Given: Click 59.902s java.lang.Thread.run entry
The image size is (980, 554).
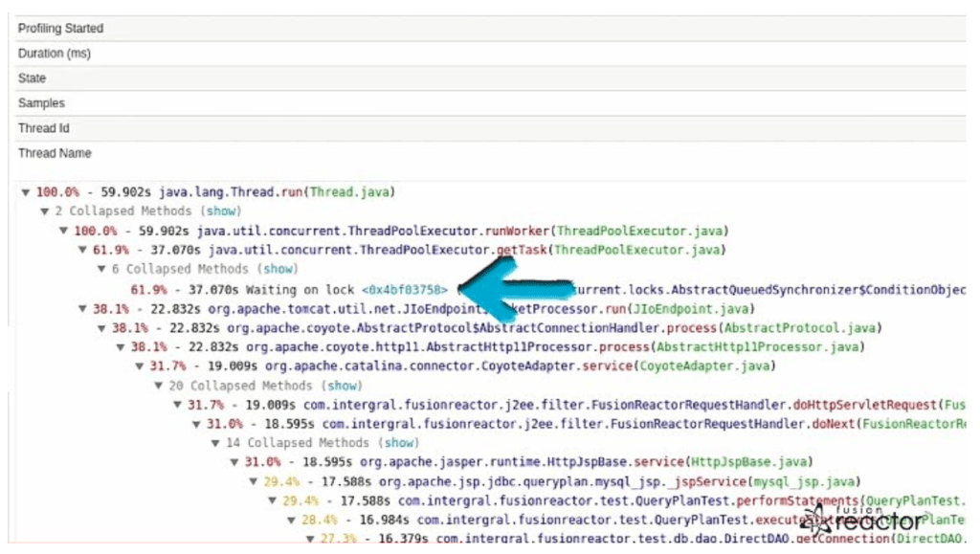Looking at the screenshot, I should [215, 192].
